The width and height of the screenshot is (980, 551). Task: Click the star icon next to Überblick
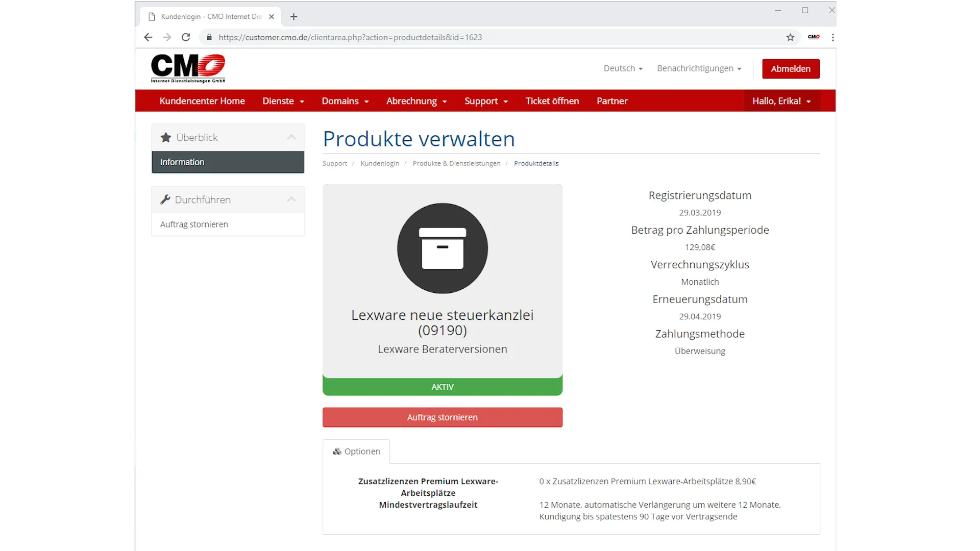point(166,137)
